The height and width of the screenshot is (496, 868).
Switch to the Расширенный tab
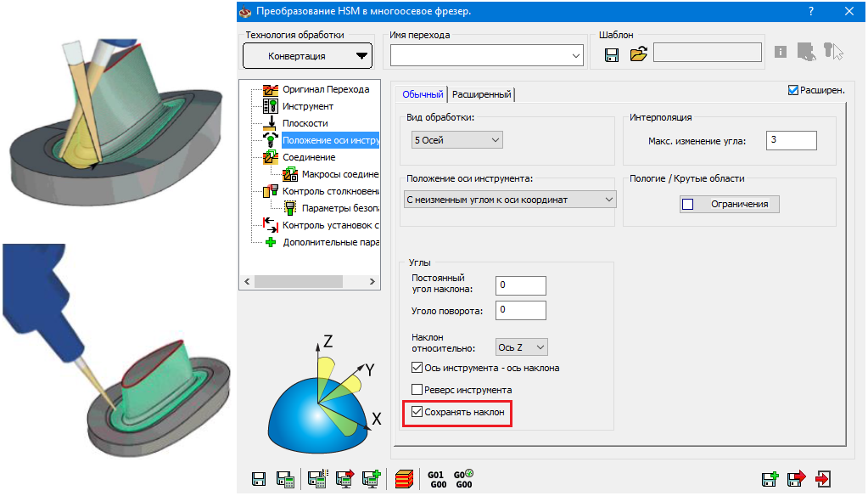pos(482,95)
